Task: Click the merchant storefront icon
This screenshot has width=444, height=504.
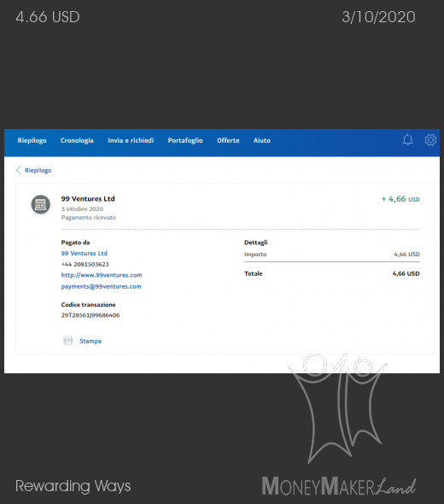Action: [40, 204]
